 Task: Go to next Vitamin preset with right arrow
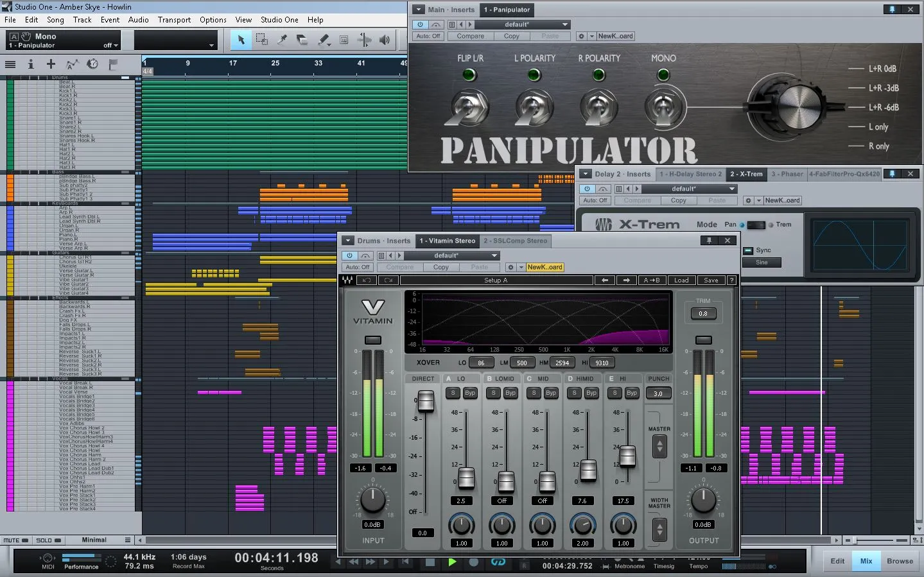(626, 280)
